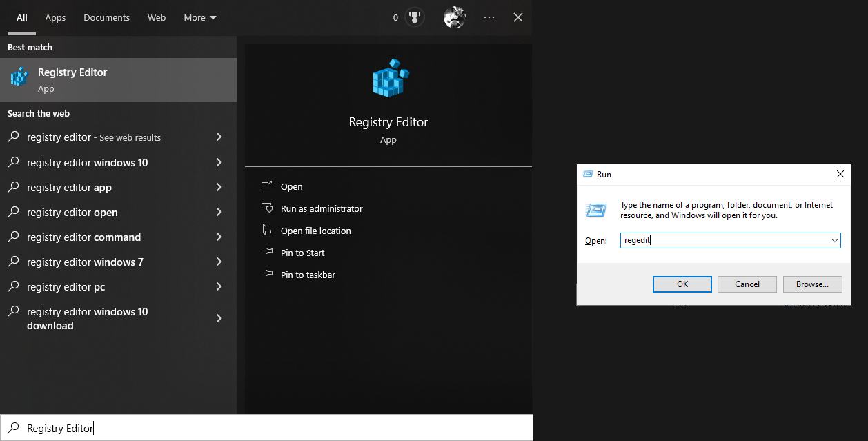Click Cancel in the Run dialog

pyautogui.click(x=747, y=284)
